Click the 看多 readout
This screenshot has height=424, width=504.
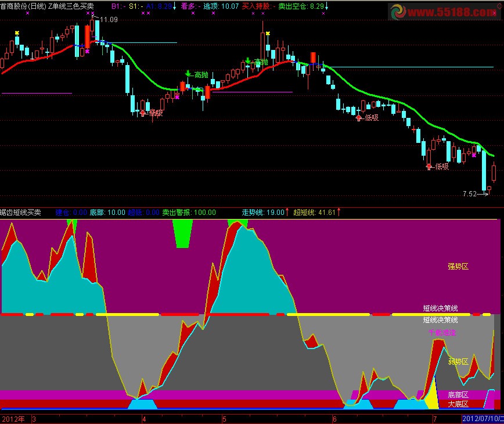pyautogui.click(x=190, y=6)
